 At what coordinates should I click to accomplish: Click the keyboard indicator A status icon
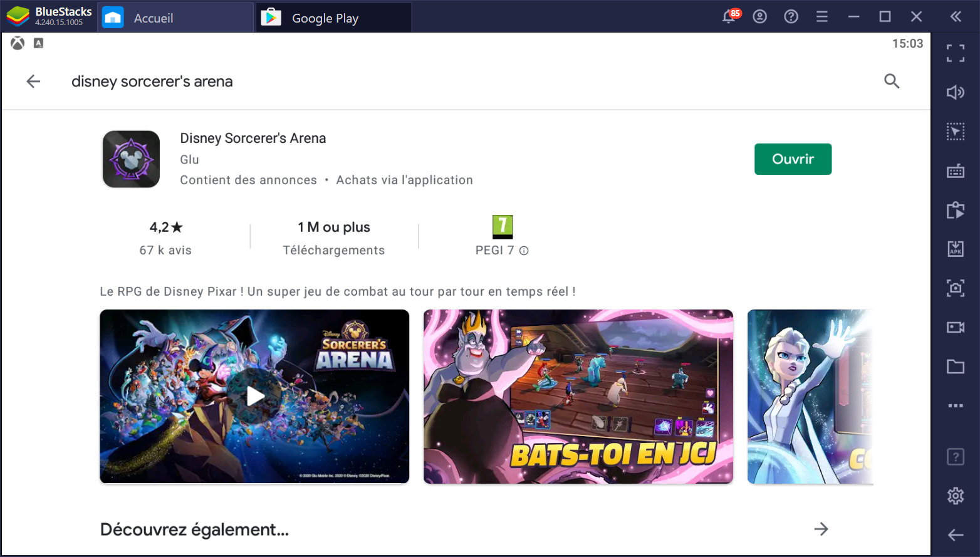38,43
